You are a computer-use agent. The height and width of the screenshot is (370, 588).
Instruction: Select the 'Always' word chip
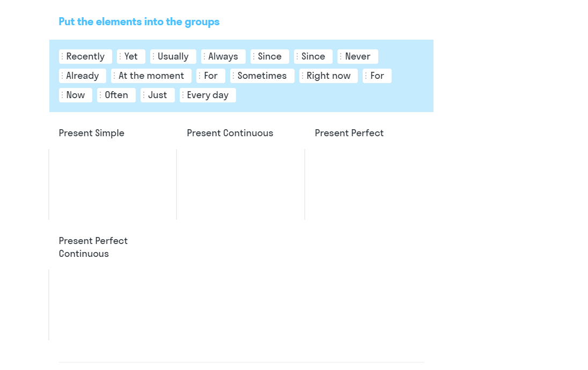[223, 57]
